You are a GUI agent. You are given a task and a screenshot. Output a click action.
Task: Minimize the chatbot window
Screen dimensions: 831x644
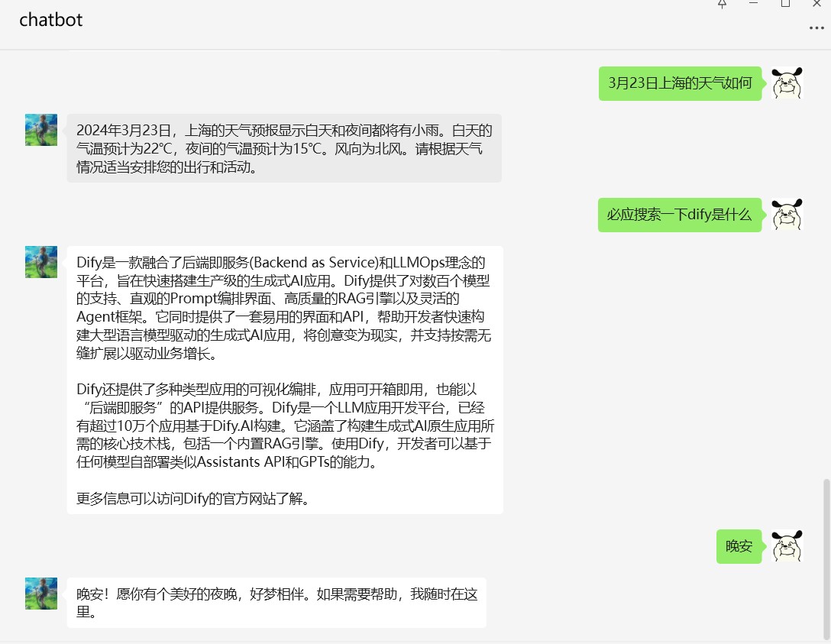(x=753, y=4)
